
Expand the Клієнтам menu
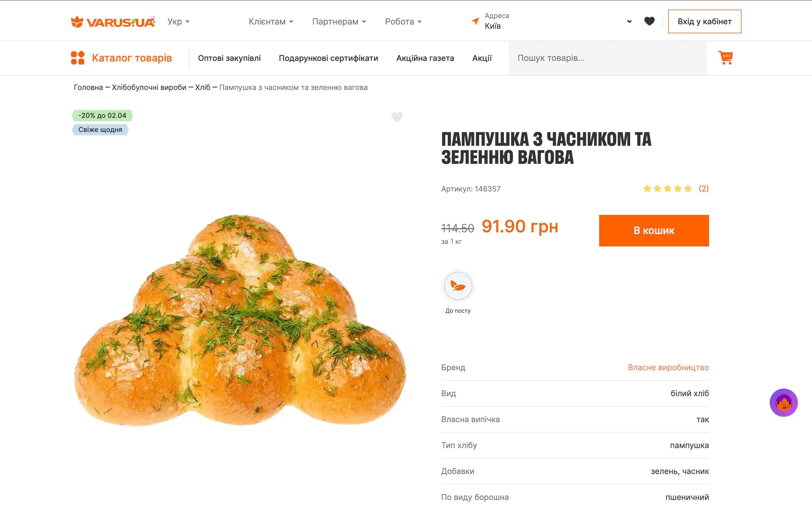(x=271, y=21)
